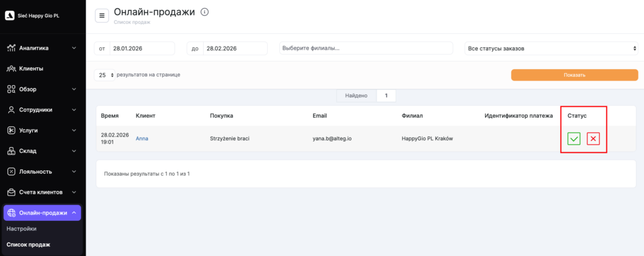This screenshot has height=256, width=644.
Task: Click the Siec Happy Gio PL logo
Action: coord(10,16)
